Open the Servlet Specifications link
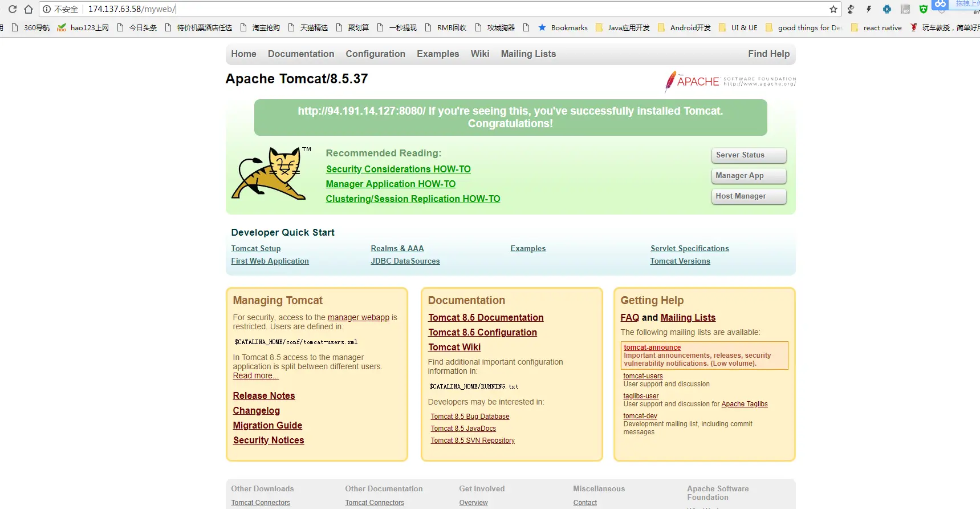This screenshot has height=509, width=980. click(x=690, y=249)
